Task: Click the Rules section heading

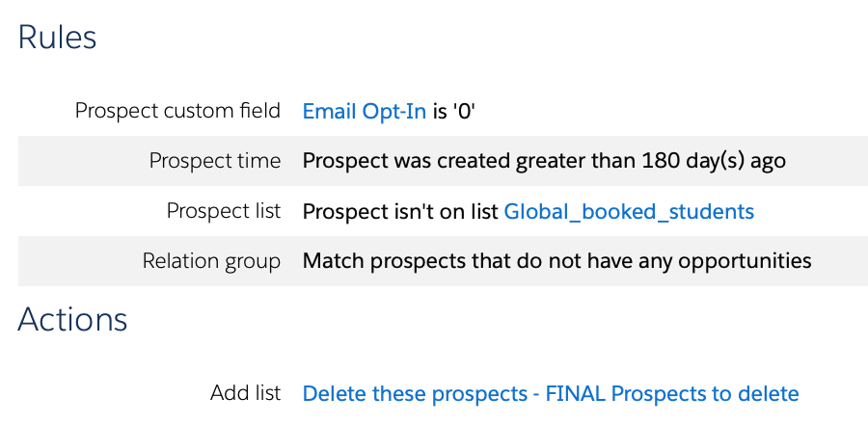Action: point(58,37)
